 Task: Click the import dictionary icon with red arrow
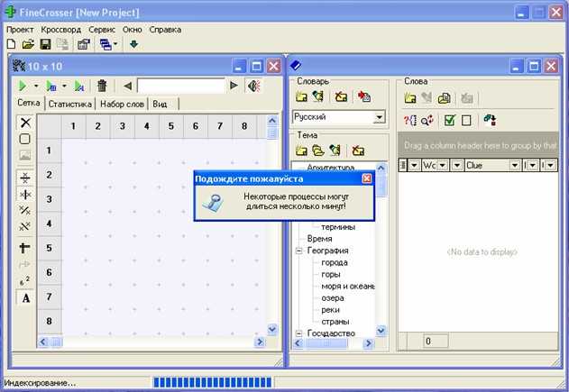tap(364, 96)
